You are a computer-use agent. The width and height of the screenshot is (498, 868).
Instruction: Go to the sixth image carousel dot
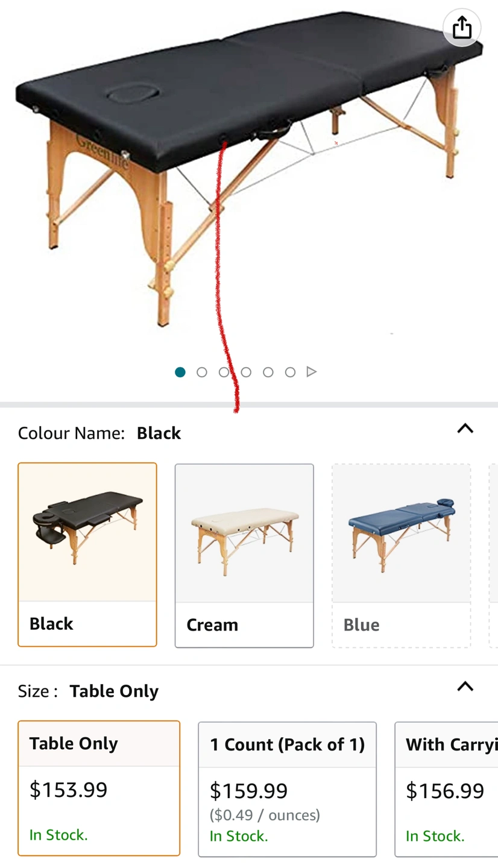click(x=290, y=372)
